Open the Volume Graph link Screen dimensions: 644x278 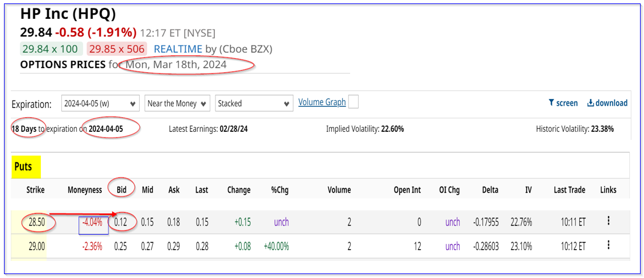coord(322,102)
